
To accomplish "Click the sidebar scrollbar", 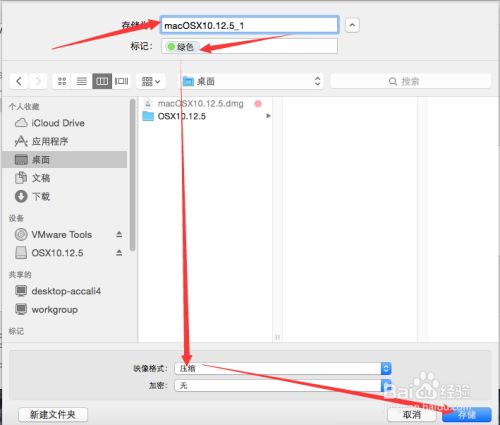I will pos(133,175).
